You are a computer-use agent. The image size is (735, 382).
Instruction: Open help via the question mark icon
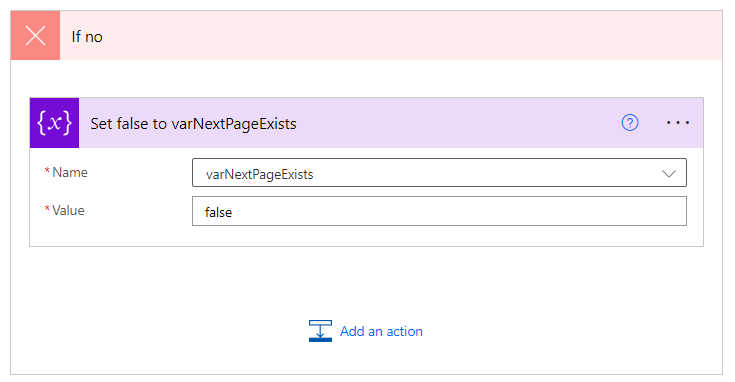[630, 123]
